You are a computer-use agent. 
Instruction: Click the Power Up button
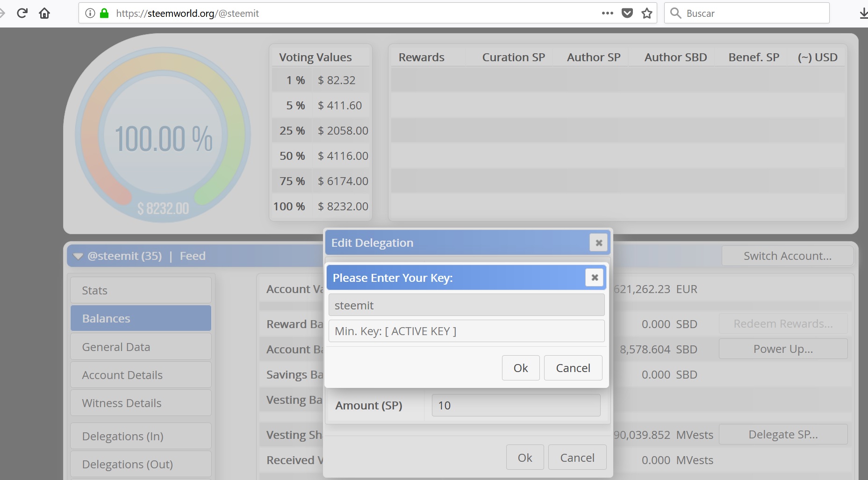pos(783,349)
